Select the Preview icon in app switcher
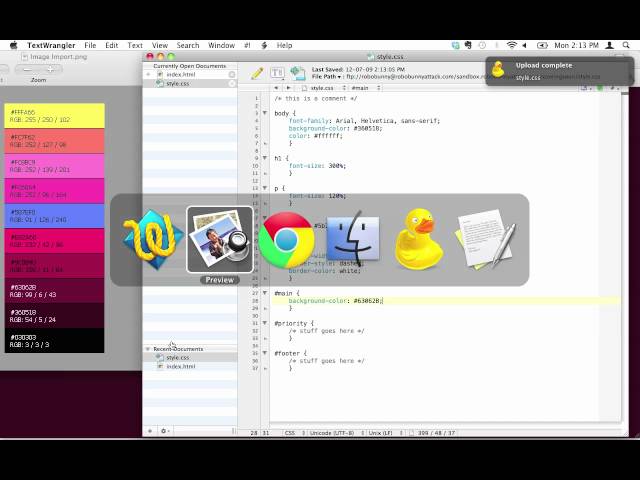This screenshot has height=480, width=640. pyautogui.click(x=220, y=240)
